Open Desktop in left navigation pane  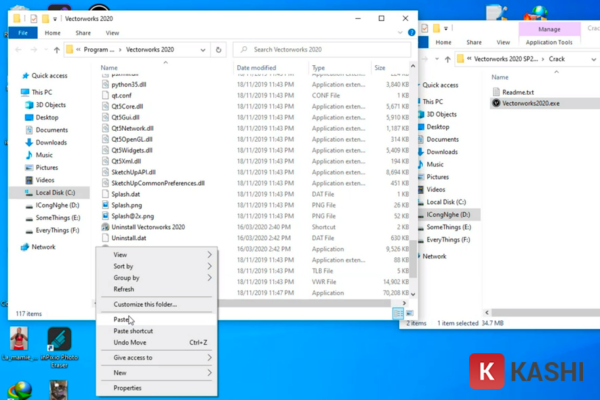(x=47, y=118)
